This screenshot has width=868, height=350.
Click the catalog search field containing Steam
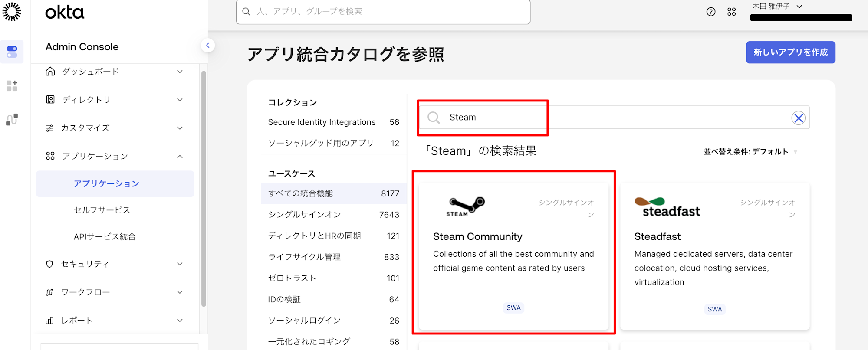(x=614, y=118)
